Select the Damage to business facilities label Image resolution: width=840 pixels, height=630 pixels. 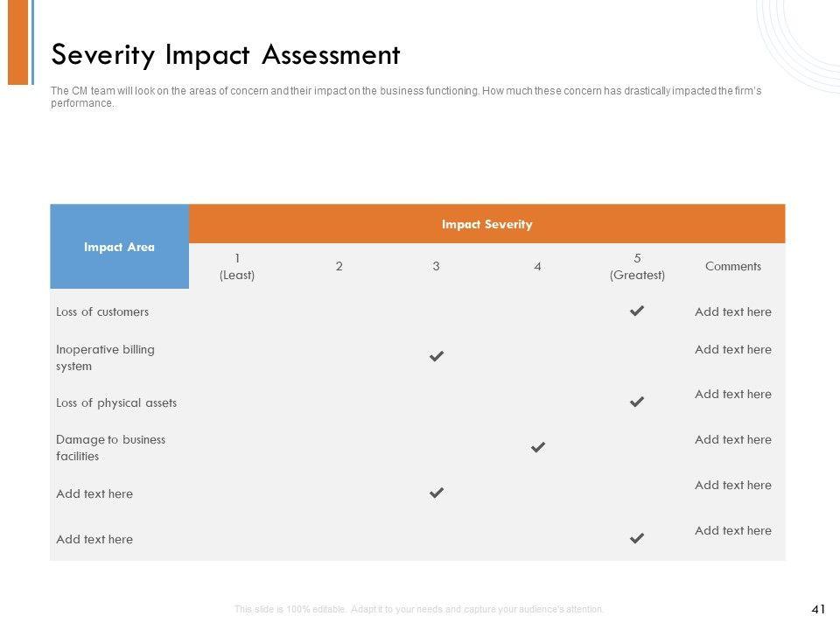coord(110,447)
